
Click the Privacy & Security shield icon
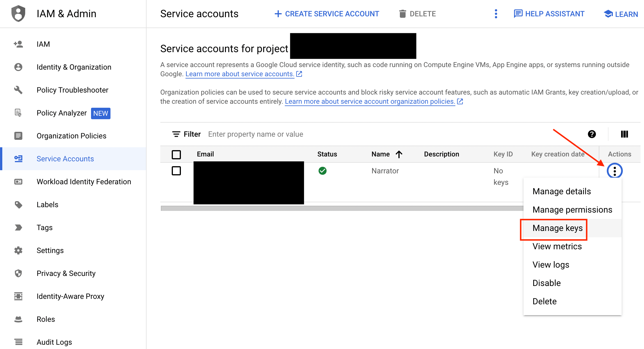(x=18, y=273)
